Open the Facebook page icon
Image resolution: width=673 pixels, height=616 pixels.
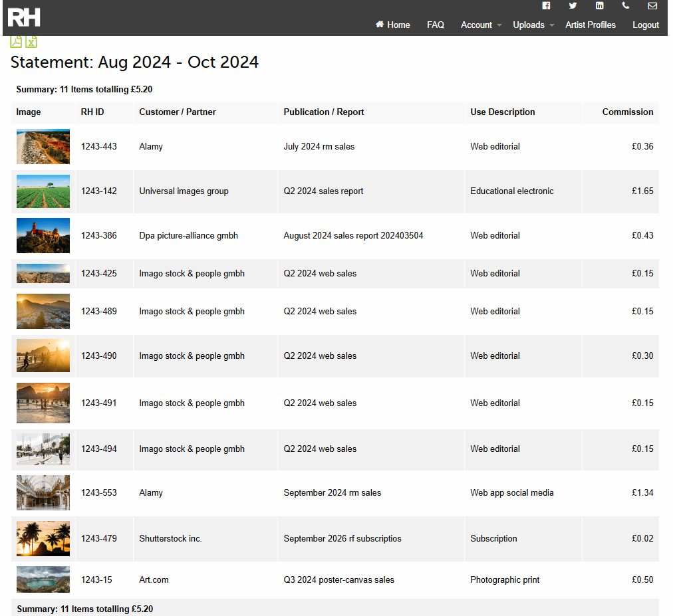546,6
